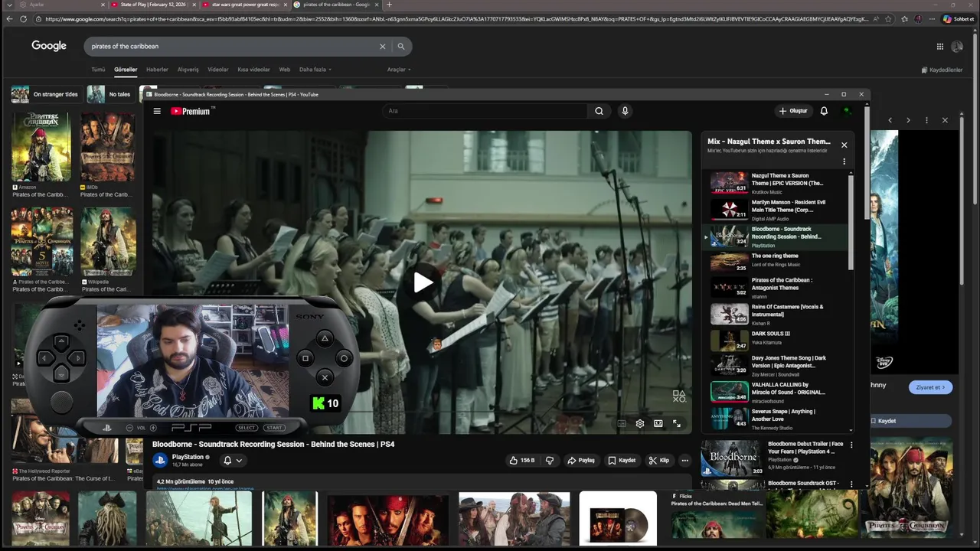Click the YouTube Premium logo
This screenshot has height=551, width=980.
pyautogui.click(x=192, y=111)
